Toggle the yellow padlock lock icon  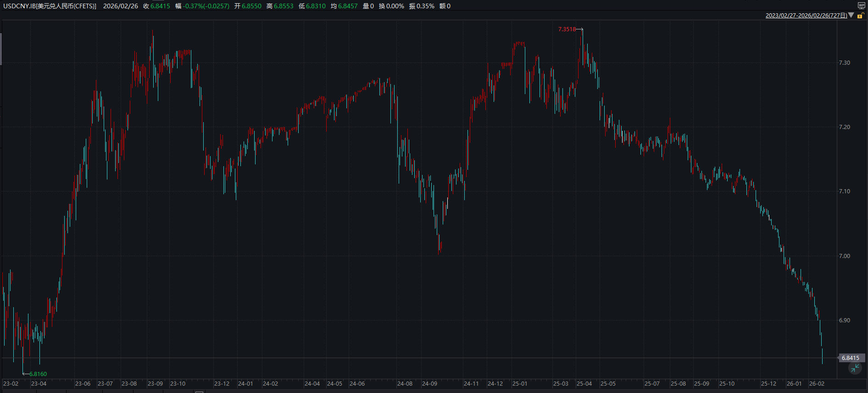click(x=860, y=16)
